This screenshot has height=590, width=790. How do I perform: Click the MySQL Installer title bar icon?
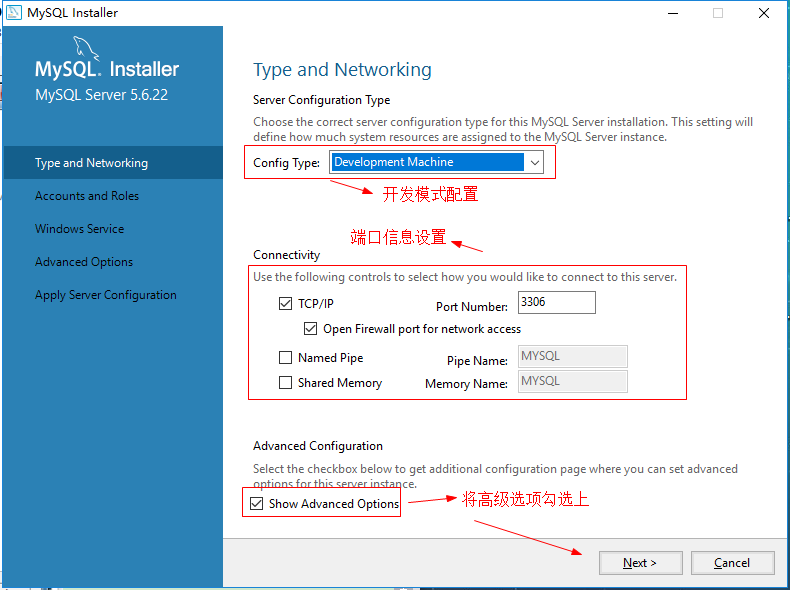14,12
